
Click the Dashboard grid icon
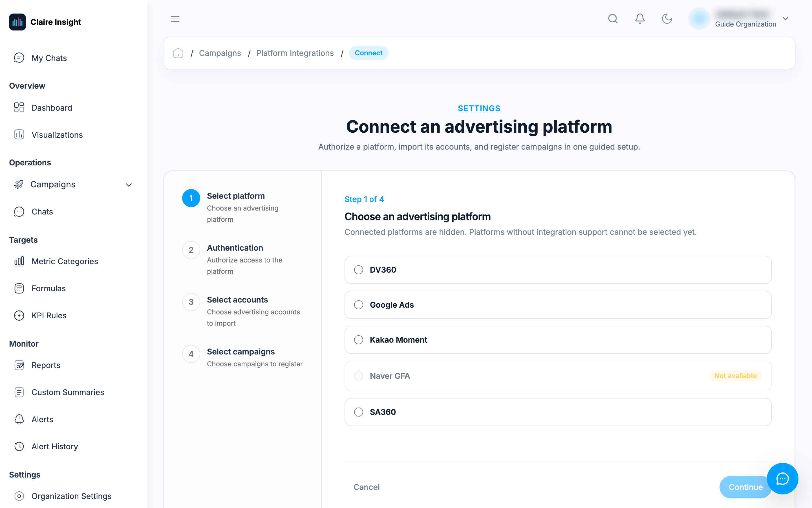click(x=19, y=108)
